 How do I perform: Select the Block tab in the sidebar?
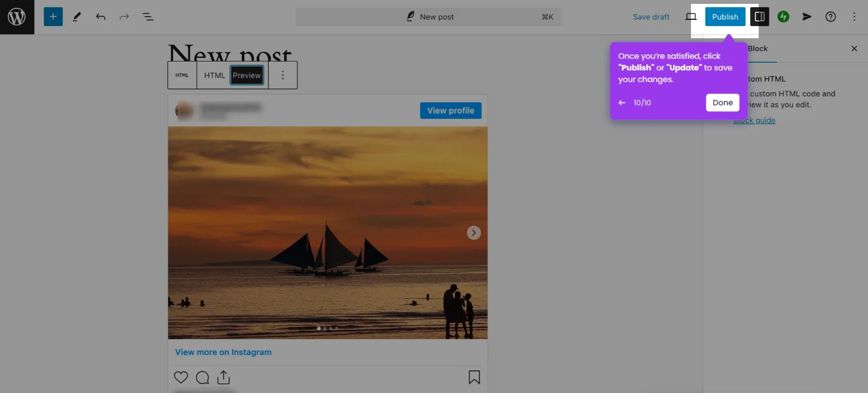click(758, 48)
